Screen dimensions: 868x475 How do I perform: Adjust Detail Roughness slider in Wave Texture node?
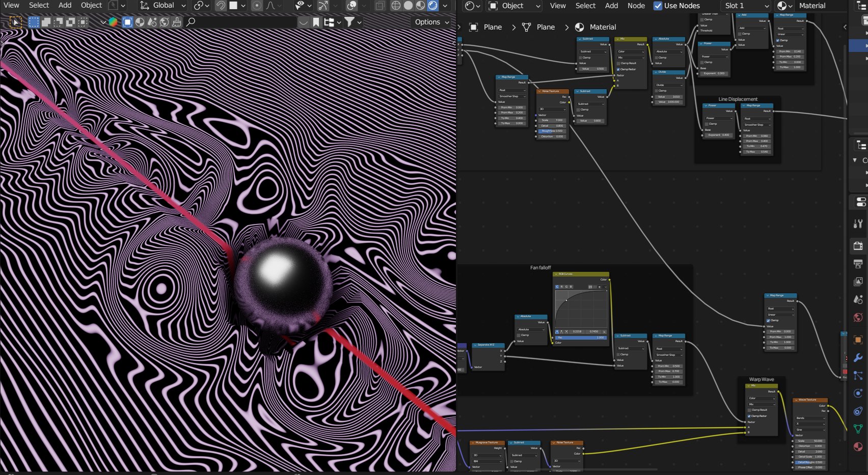pos(810,462)
